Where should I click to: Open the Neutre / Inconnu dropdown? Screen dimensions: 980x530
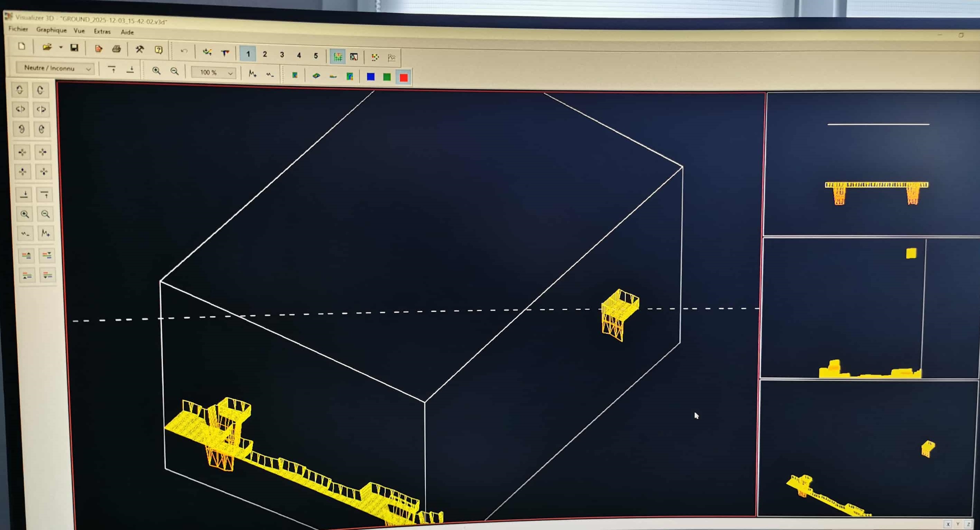point(56,68)
